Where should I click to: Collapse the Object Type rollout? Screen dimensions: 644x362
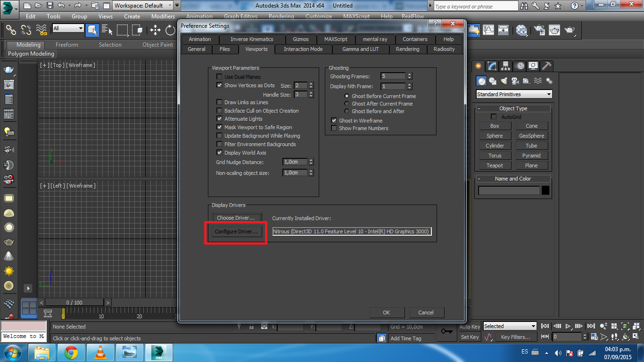point(513,108)
